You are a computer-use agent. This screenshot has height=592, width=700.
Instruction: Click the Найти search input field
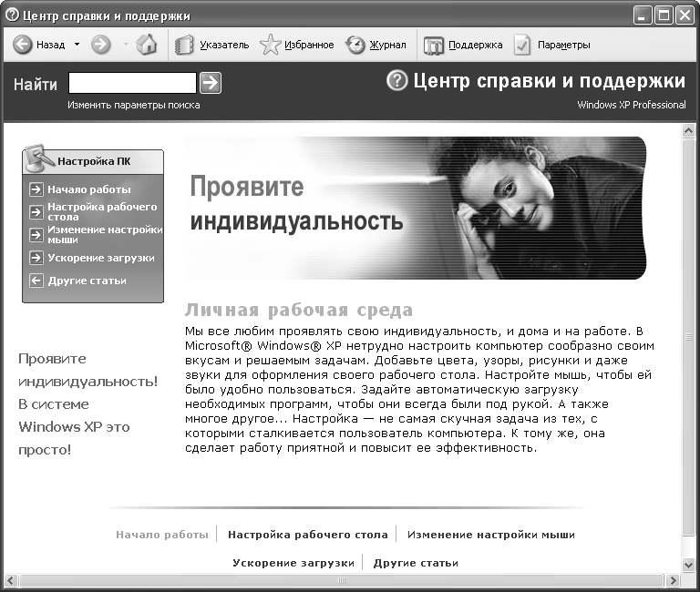tap(132, 84)
